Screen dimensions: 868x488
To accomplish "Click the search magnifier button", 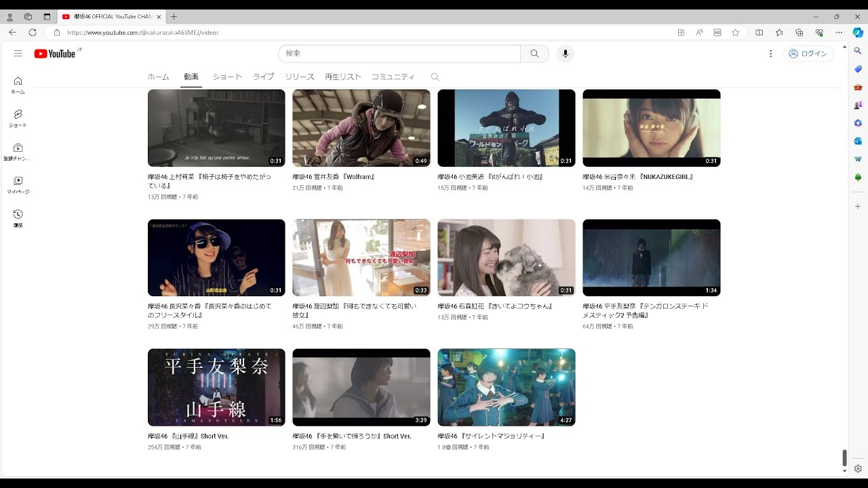I will (x=534, y=54).
